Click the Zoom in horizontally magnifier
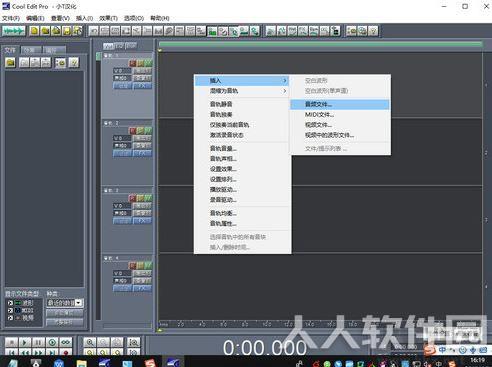This screenshot has width=492, height=367. click(x=90, y=342)
